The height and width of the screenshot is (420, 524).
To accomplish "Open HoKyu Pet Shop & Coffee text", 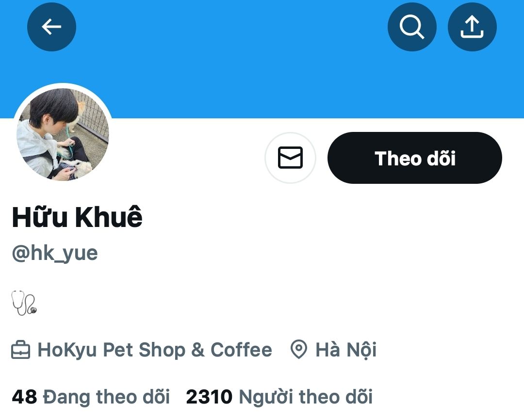I will click(155, 350).
